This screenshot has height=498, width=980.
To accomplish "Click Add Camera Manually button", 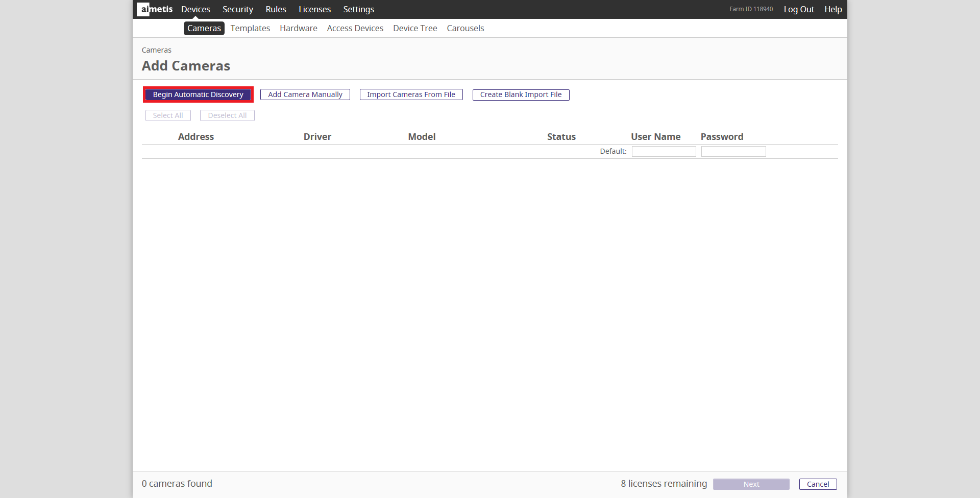I will (x=305, y=94).
